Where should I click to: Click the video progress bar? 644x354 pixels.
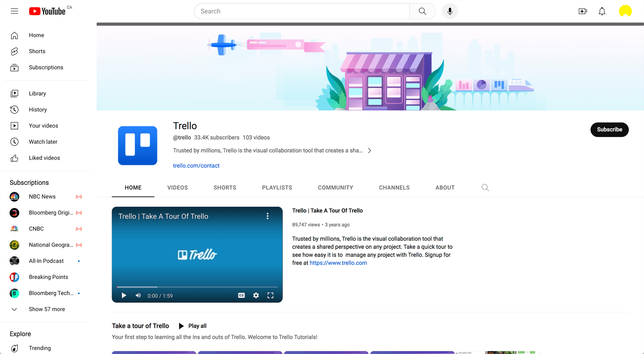point(197,287)
